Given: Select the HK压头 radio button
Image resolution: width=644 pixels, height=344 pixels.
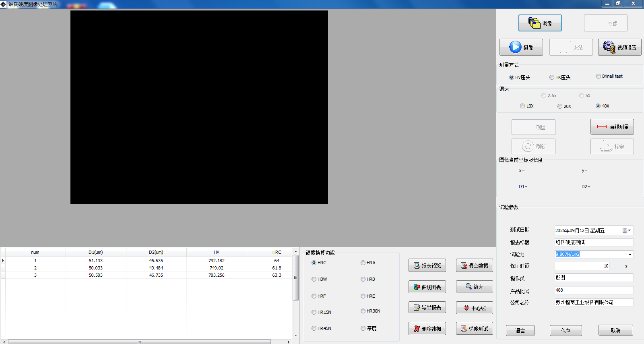Looking at the screenshot, I should coord(552,77).
